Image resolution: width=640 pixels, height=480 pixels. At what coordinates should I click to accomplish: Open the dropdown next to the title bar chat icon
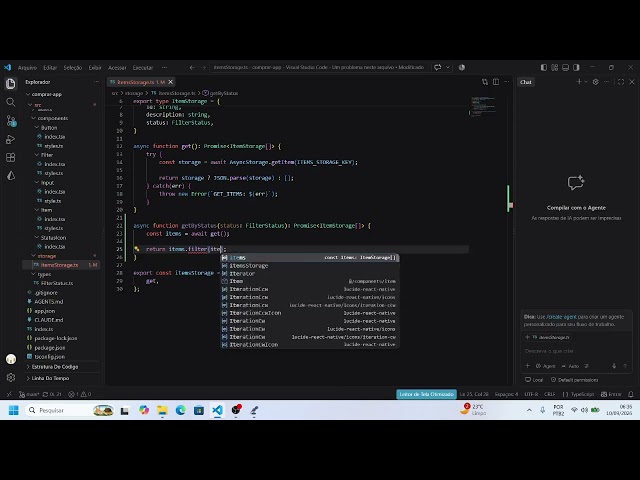tap(448, 67)
